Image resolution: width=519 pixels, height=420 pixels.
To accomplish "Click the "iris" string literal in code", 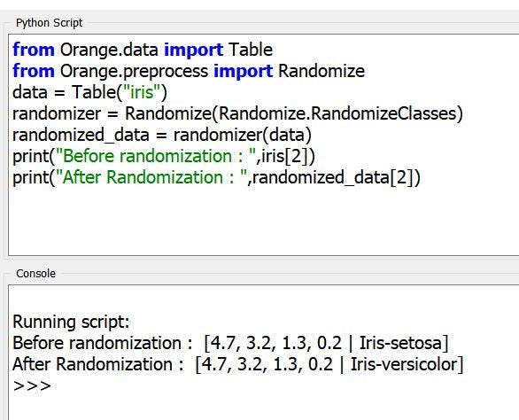I will coord(142,92).
